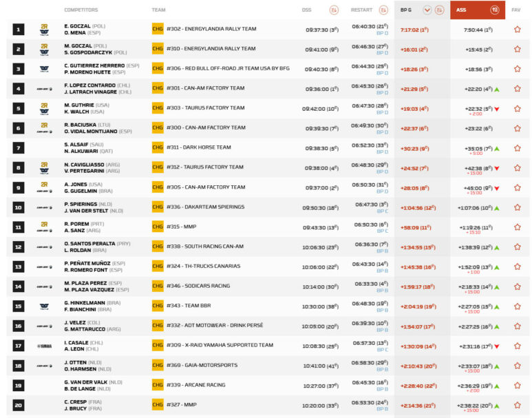Sort by RESTART column sort icon
The width and height of the screenshot is (532, 418).
coord(384,10)
